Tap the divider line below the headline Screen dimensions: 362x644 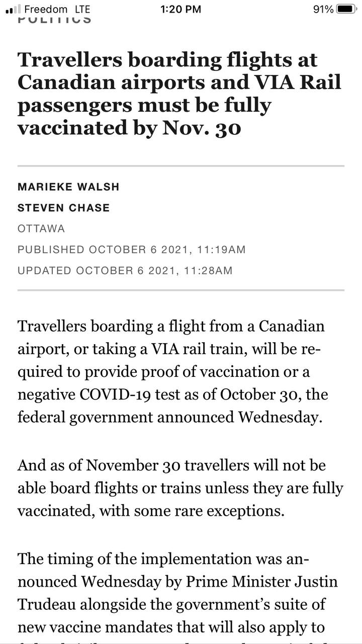[181, 166]
